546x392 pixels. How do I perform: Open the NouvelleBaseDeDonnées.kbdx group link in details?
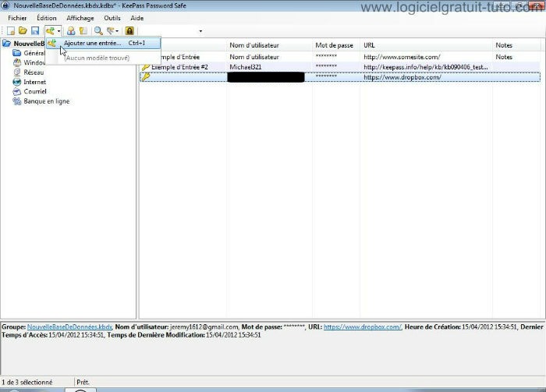click(x=69, y=327)
